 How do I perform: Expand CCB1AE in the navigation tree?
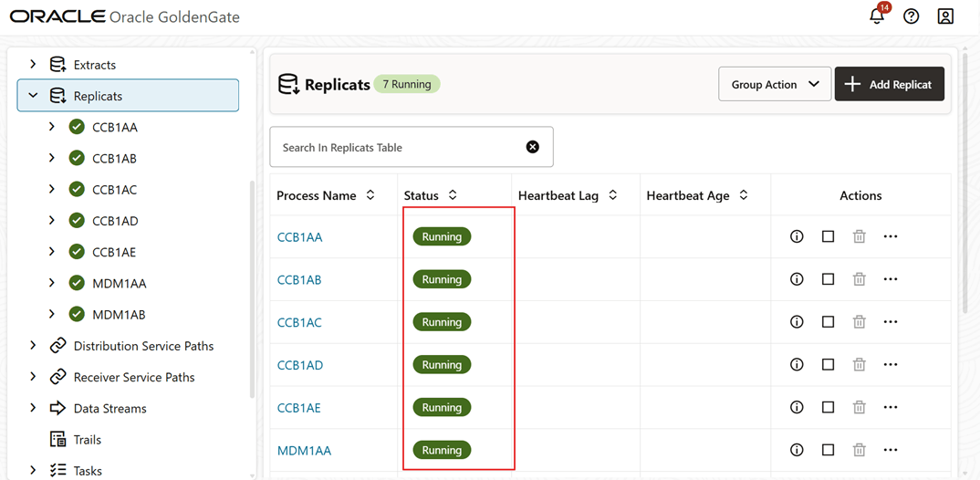(52, 251)
